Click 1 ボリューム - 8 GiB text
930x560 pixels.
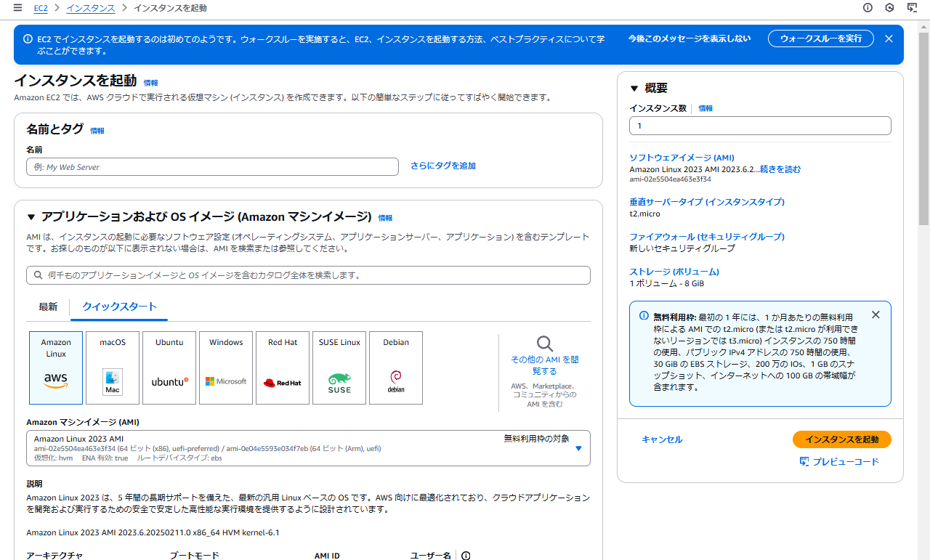[666, 283]
